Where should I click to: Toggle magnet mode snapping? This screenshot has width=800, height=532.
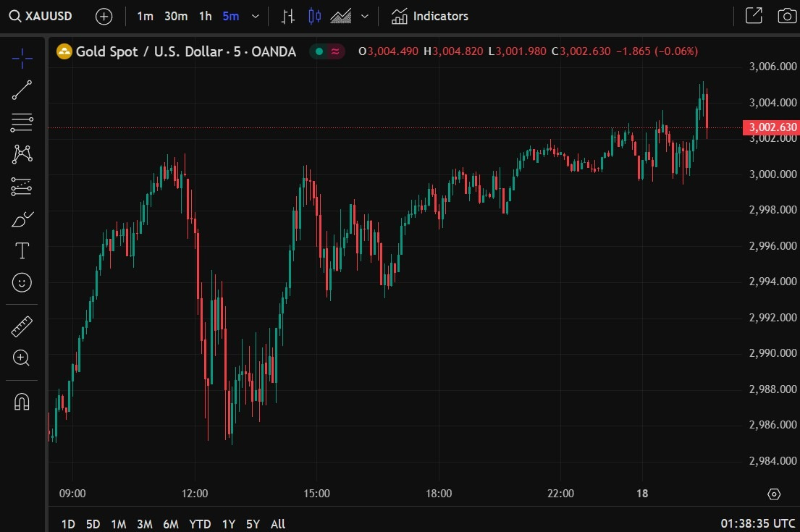(22, 402)
